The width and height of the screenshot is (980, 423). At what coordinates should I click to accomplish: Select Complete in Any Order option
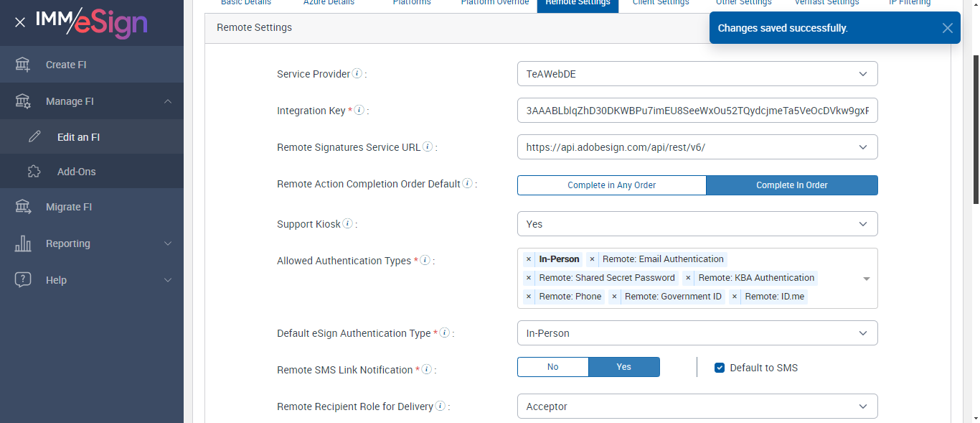(611, 185)
